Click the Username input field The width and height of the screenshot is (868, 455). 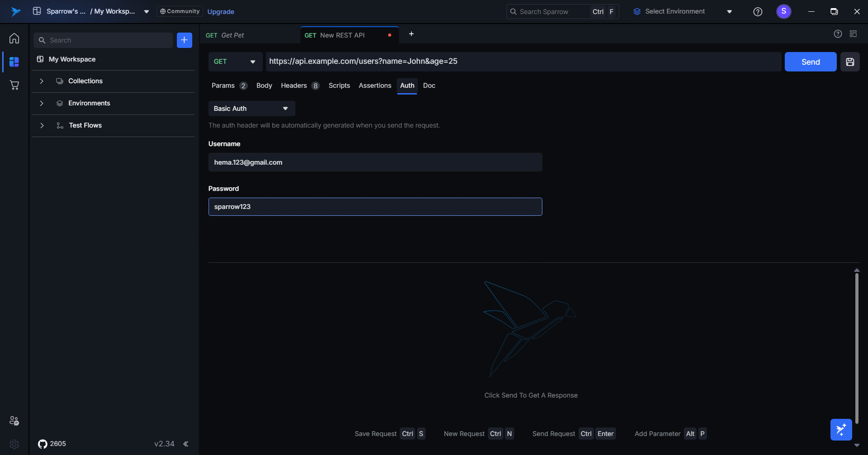point(375,162)
